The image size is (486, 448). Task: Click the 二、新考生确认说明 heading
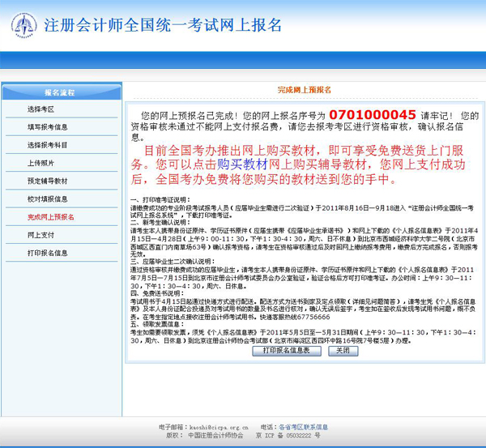click(160, 223)
